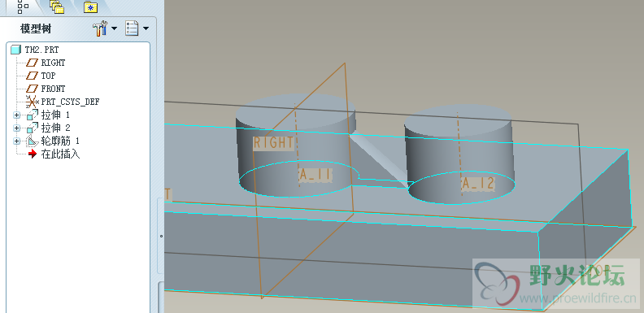Click the RIGHT plane label in viewport

point(273,142)
